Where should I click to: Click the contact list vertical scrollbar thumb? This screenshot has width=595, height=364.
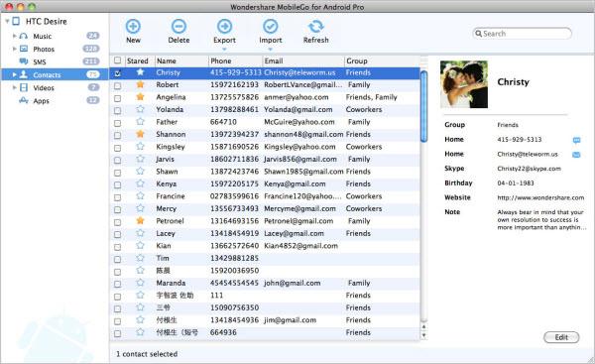[x=423, y=106]
